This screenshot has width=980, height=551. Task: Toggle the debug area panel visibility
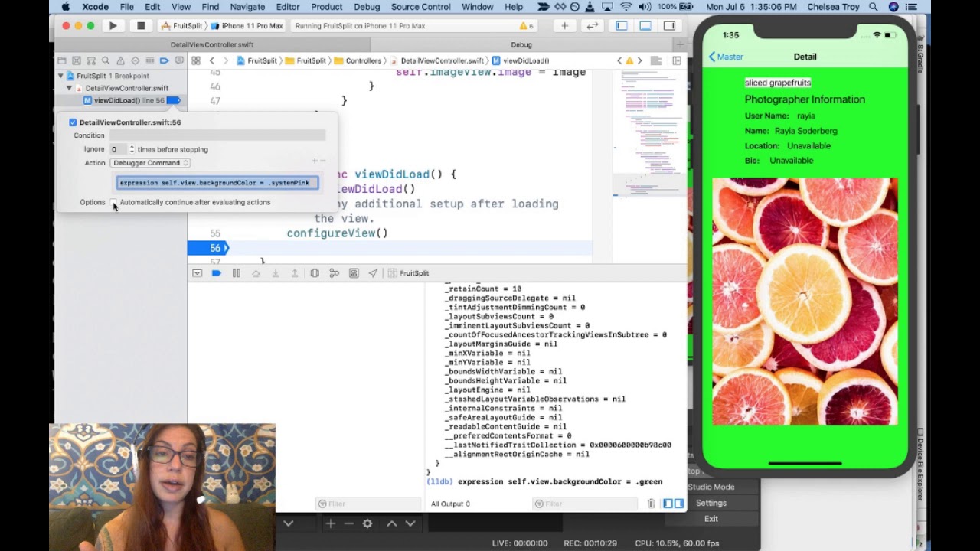click(x=645, y=26)
